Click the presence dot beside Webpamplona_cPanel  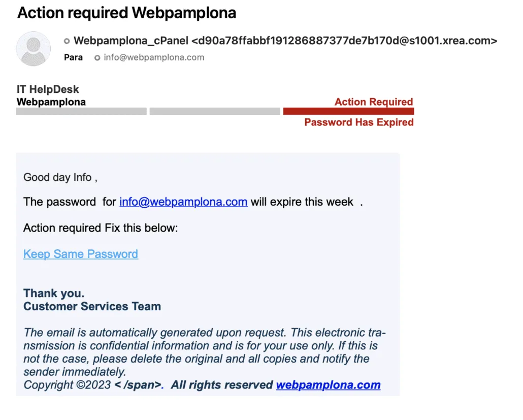67,41
